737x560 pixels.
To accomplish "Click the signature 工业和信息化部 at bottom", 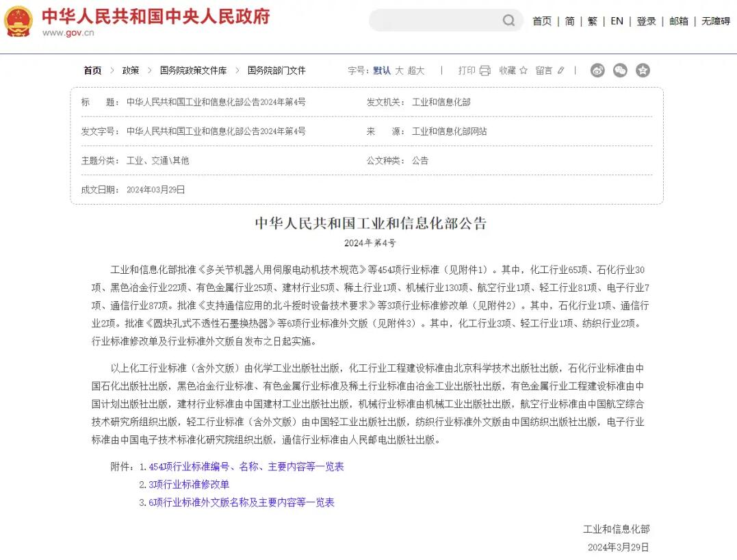I will tap(616, 529).
